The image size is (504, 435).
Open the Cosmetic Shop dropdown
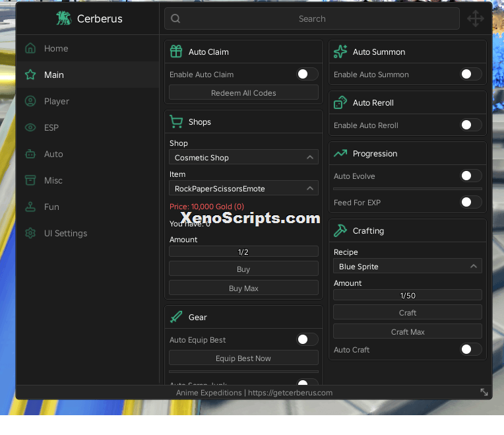(243, 157)
